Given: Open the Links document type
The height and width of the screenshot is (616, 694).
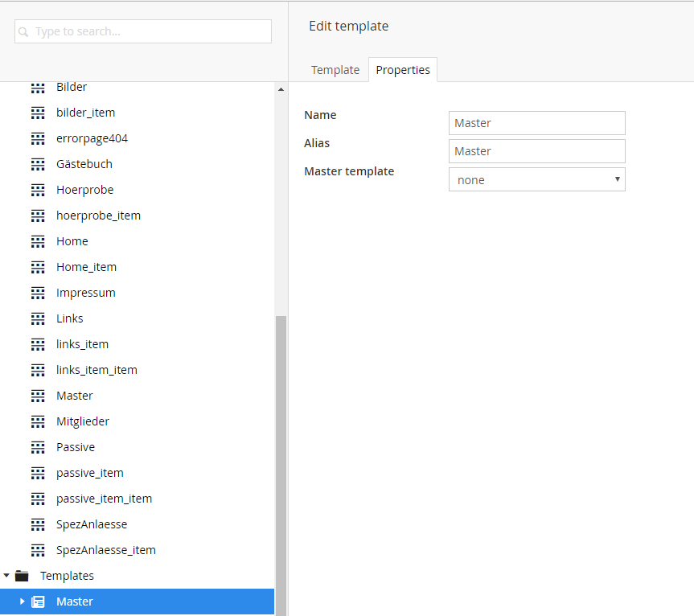Looking at the screenshot, I should click(x=69, y=318).
